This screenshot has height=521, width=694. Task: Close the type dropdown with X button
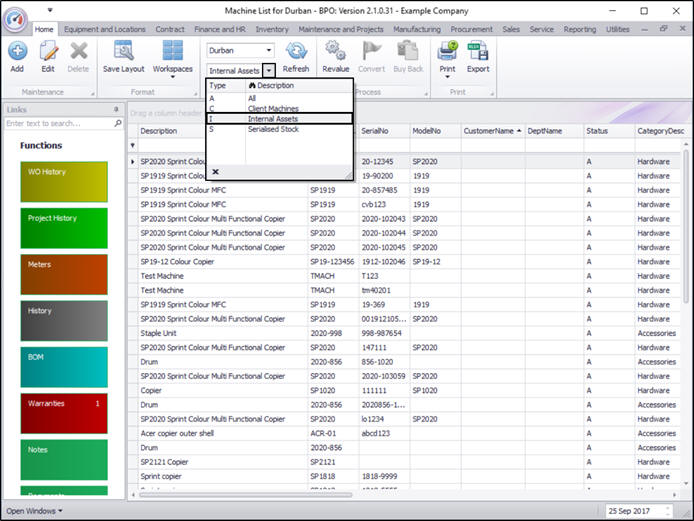click(x=215, y=171)
